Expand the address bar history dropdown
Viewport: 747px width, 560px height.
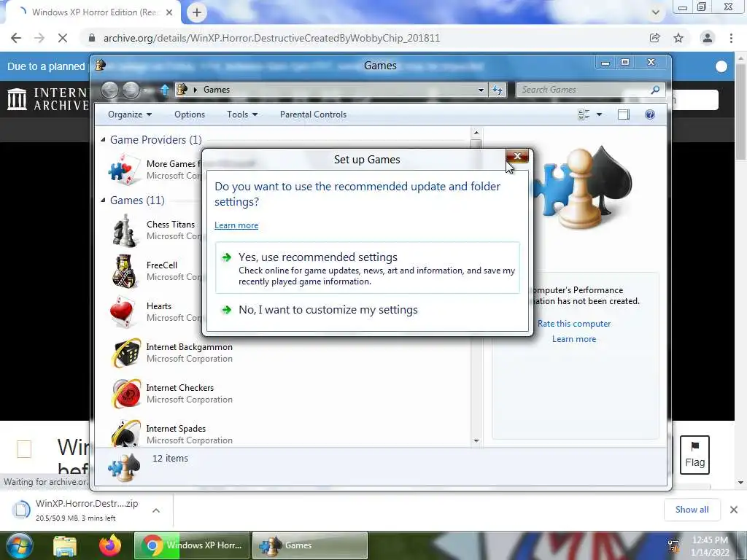coord(481,90)
